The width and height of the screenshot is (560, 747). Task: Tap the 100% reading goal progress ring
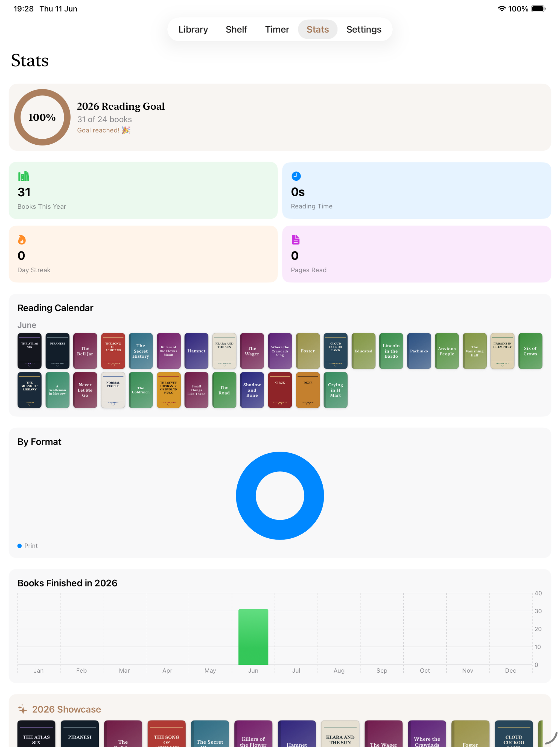42,117
